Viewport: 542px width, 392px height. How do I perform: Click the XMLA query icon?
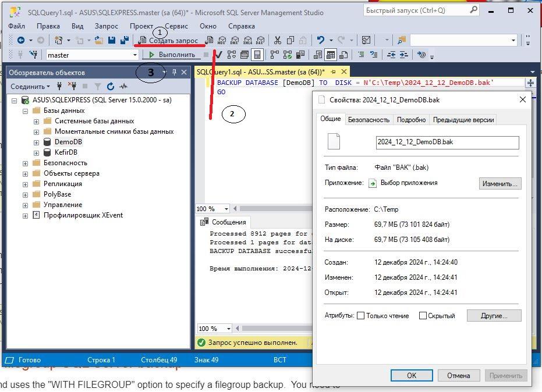(x=247, y=40)
